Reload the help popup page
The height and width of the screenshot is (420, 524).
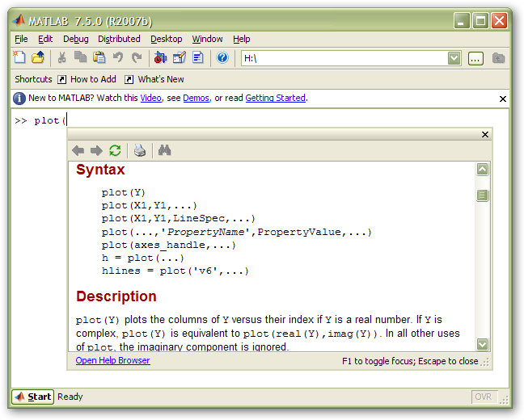point(115,150)
